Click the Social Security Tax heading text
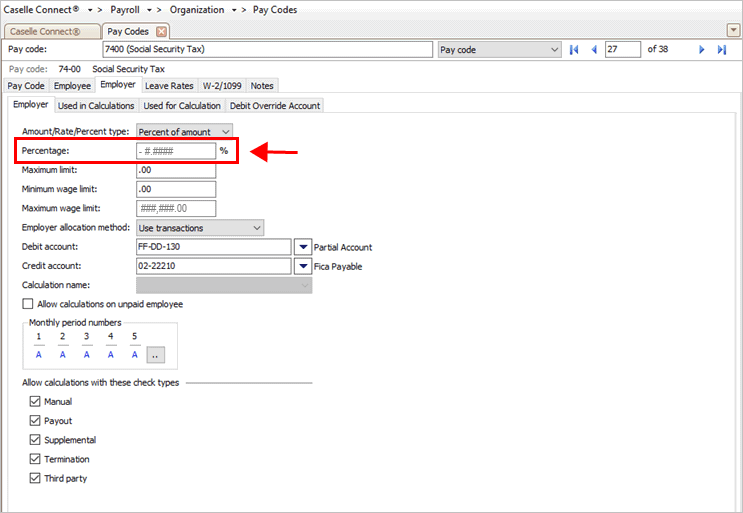 (x=128, y=69)
